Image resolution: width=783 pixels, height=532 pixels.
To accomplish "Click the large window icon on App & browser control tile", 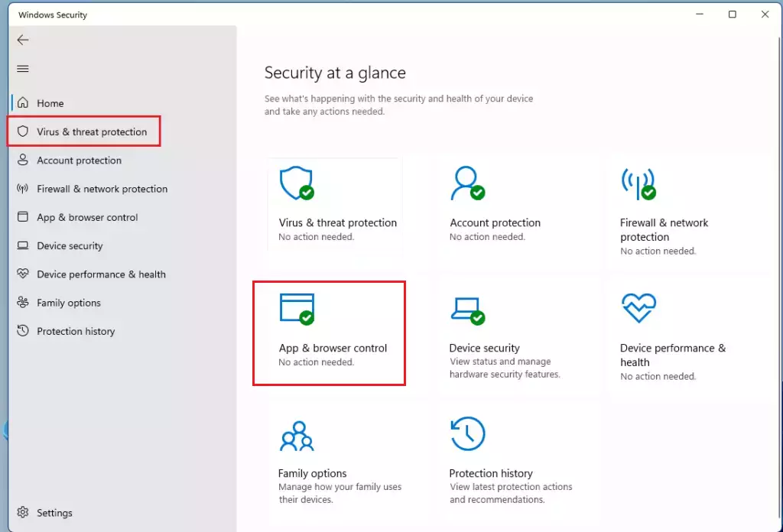I will point(297,309).
